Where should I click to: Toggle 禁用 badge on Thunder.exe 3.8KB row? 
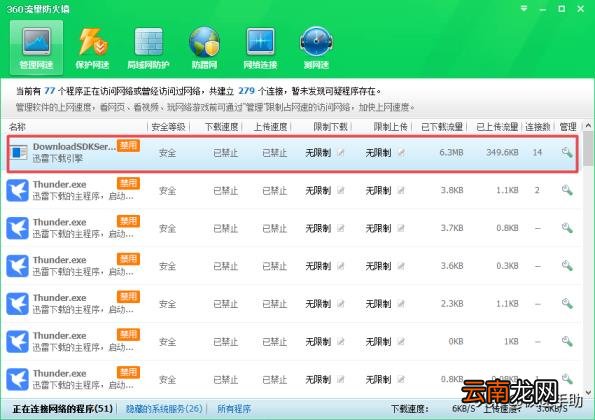click(x=128, y=183)
